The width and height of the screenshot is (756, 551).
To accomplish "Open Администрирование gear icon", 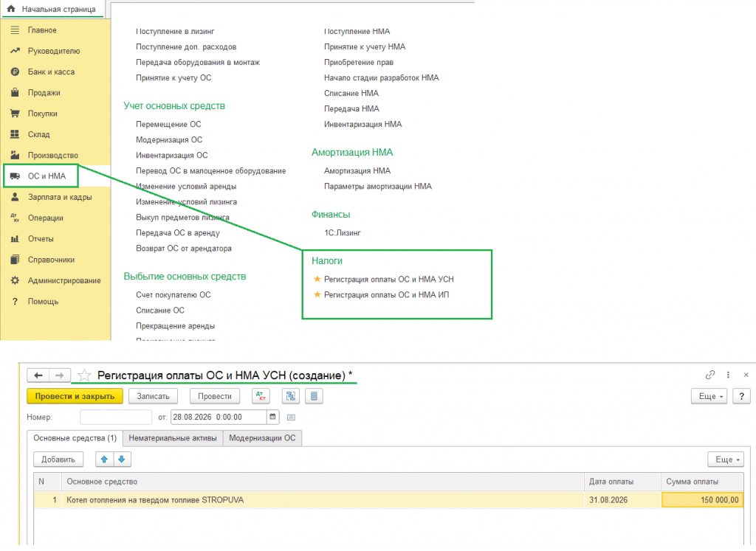I will (15, 280).
